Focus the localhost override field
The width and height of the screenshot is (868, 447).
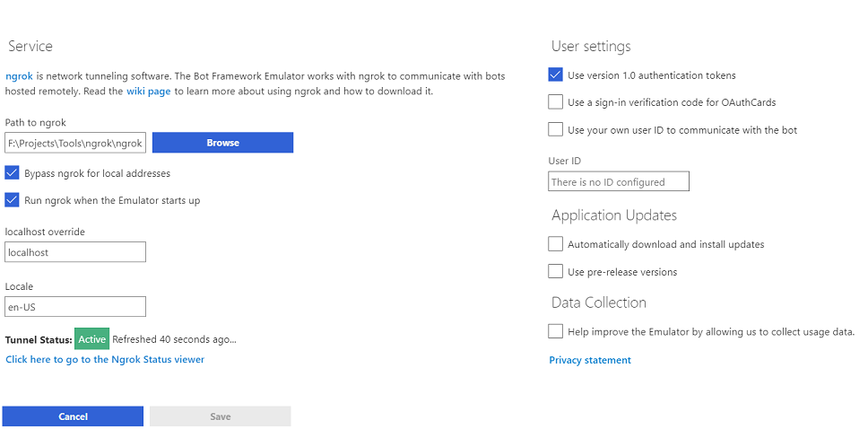tap(75, 252)
